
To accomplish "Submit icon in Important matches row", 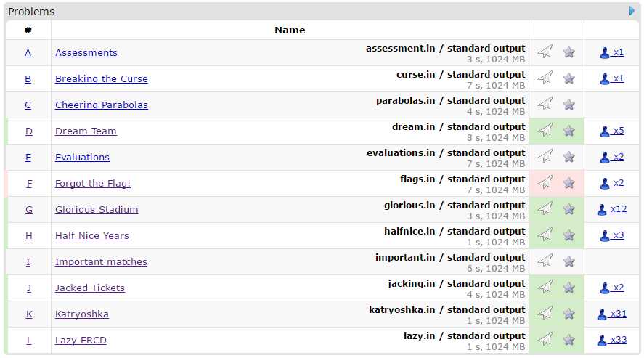I will (545, 261).
